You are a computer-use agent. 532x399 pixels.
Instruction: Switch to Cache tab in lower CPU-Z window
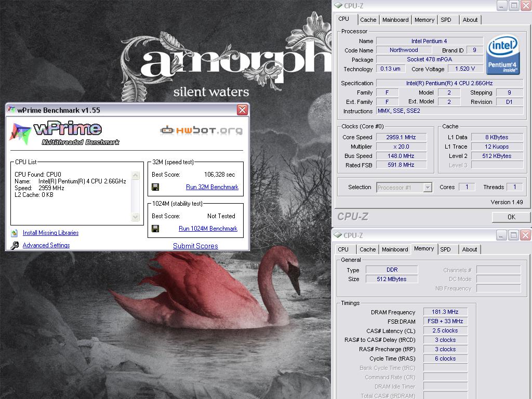368,249
